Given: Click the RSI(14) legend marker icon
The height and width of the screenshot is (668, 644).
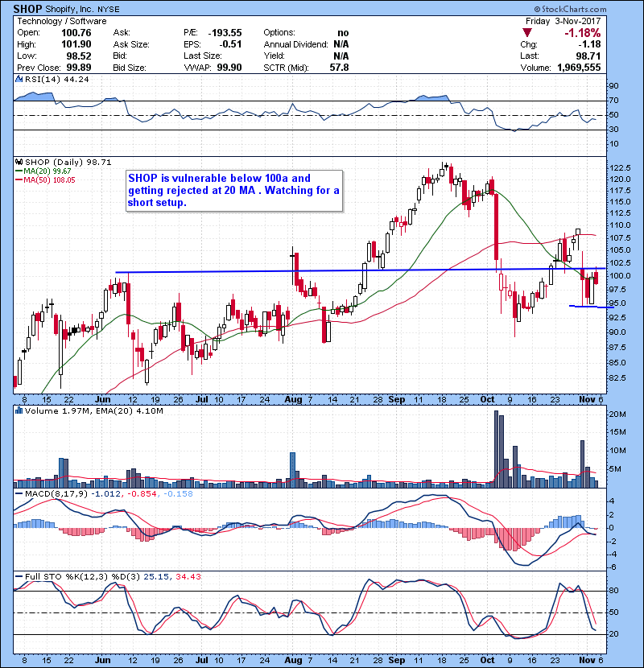Looking at the screenshot, I should pos(19,79).
